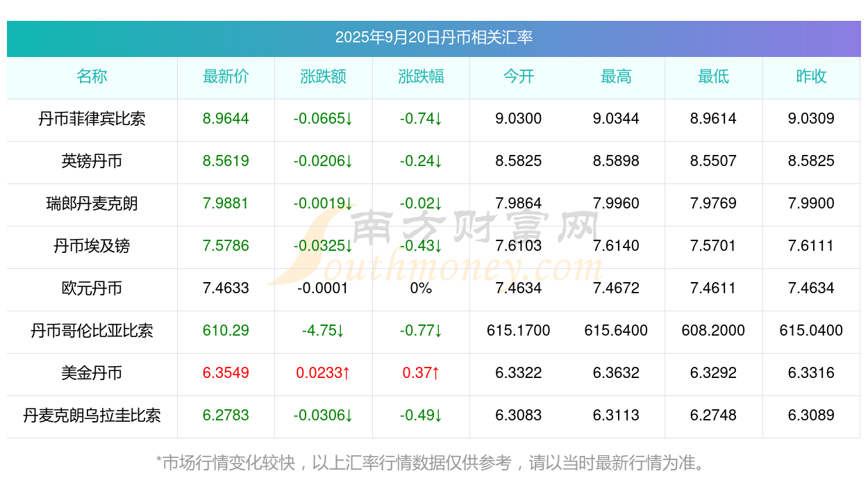Screen dimensions: 868x485
Task: Click the row name 美金丹币
Action: coord(92,373)
